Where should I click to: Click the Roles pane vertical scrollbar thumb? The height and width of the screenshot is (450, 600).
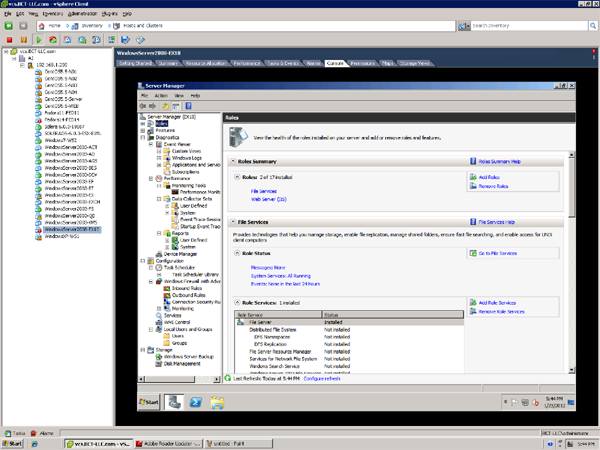coord(572,188)
